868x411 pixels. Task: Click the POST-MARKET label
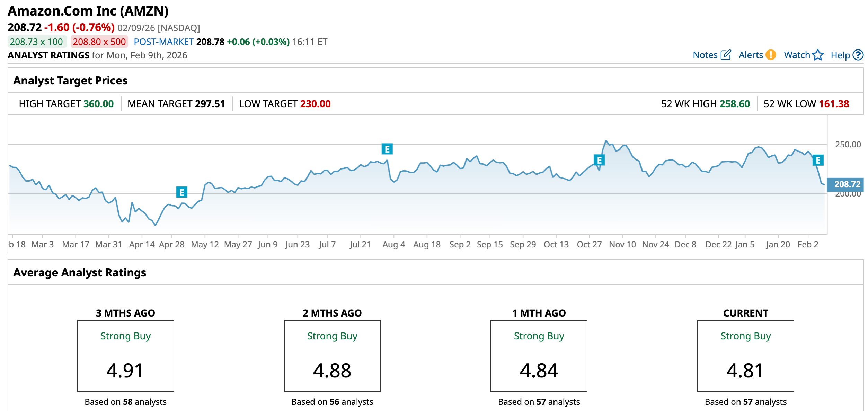pyautogui.click(x=163, y=42)
